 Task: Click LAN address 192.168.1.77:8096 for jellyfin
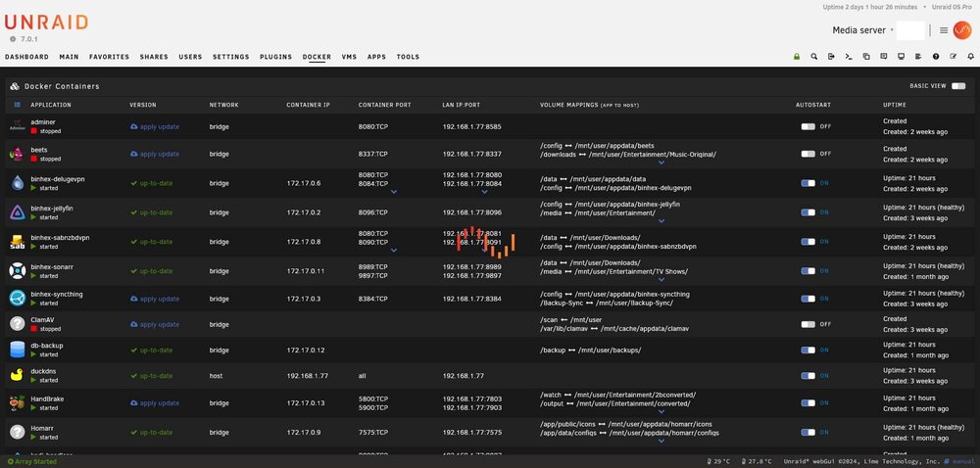point(472,212)
